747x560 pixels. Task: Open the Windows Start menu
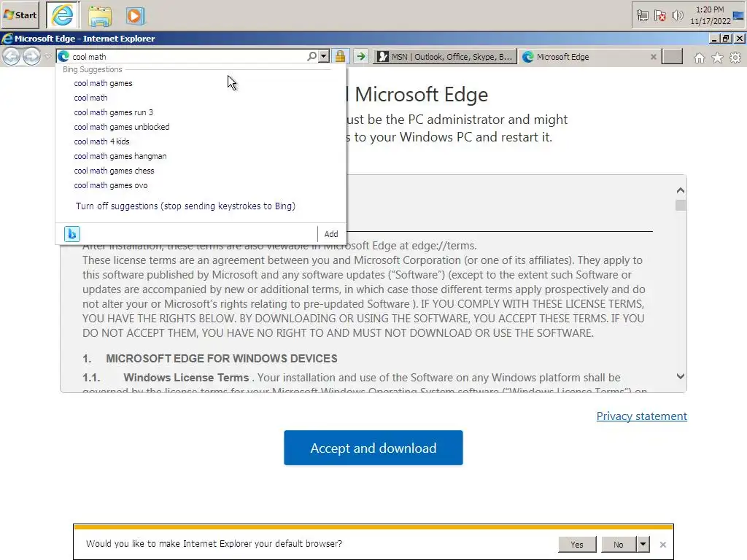20,15
